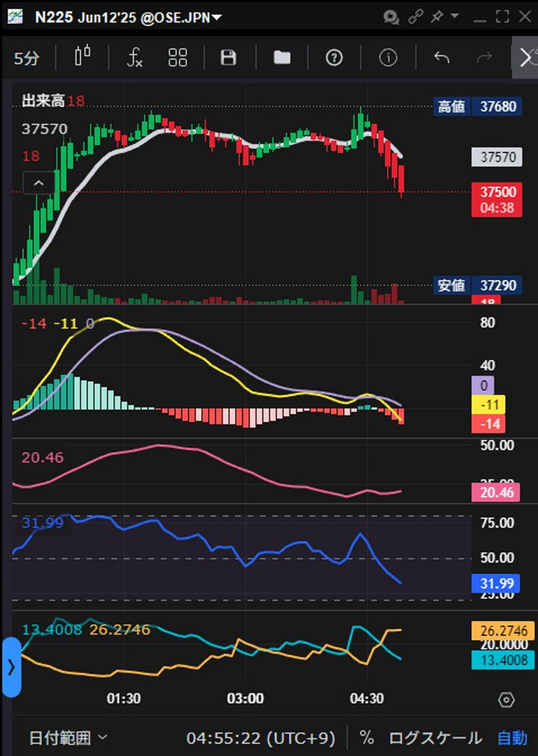Open the candlestick chart style selector

(x=82, y=58)
